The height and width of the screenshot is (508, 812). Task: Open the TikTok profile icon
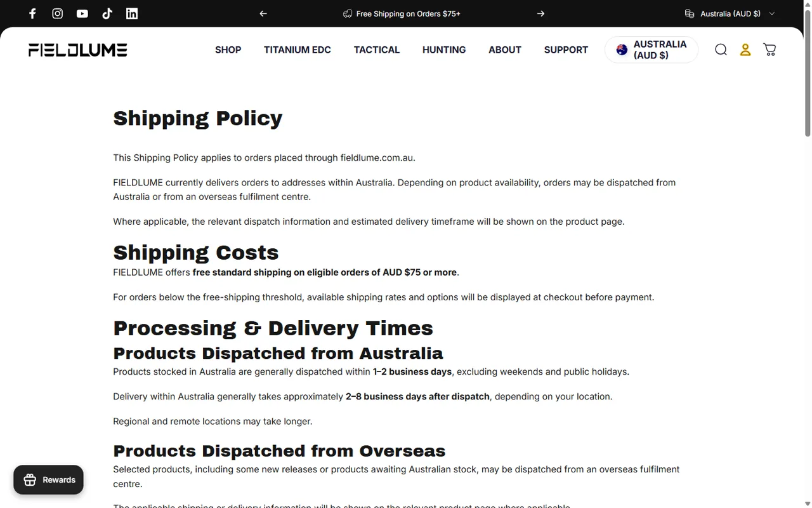click(x=107, y=13)
